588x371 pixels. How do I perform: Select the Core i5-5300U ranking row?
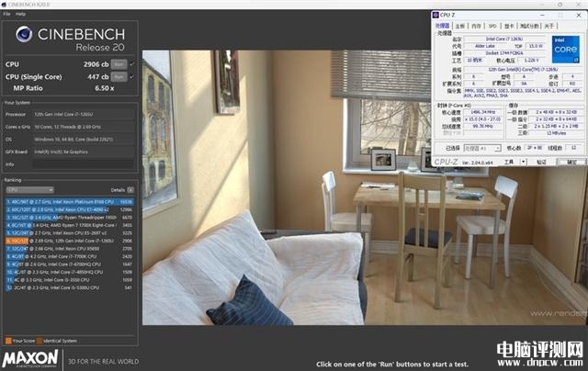(70, 287)
